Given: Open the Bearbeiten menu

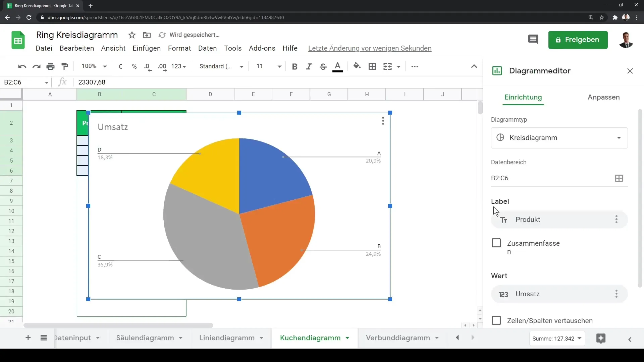Looking at the screenshot, I should point(76,48).
